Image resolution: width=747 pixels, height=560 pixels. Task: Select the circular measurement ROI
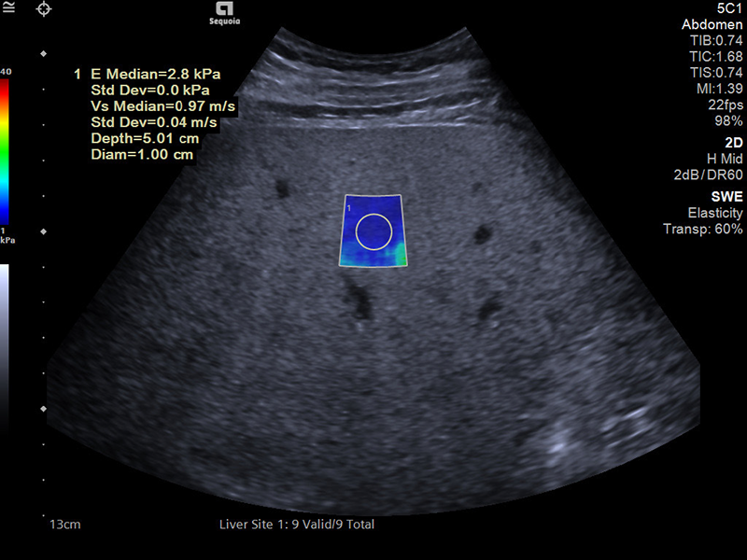(x=373, y=231)
